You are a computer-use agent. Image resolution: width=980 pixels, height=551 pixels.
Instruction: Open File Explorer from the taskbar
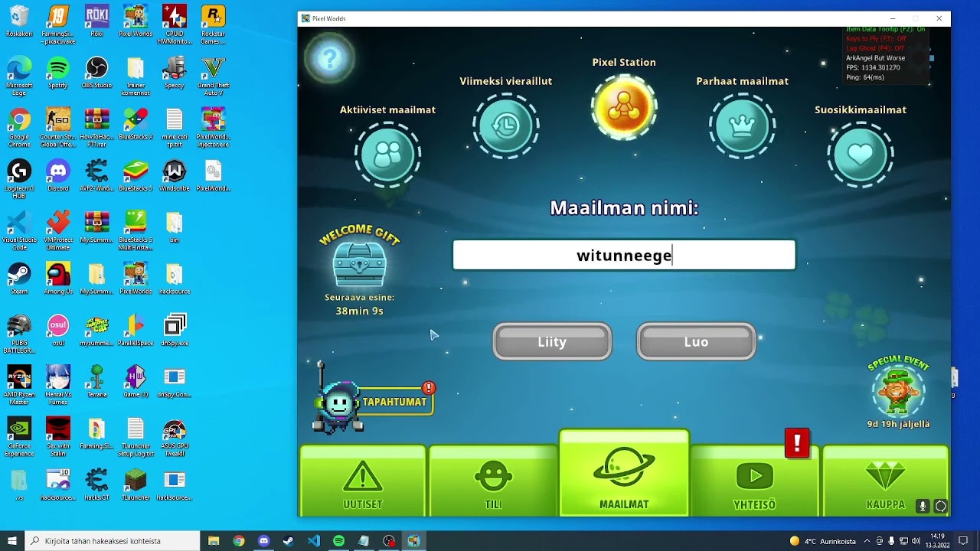coord(214,541)
